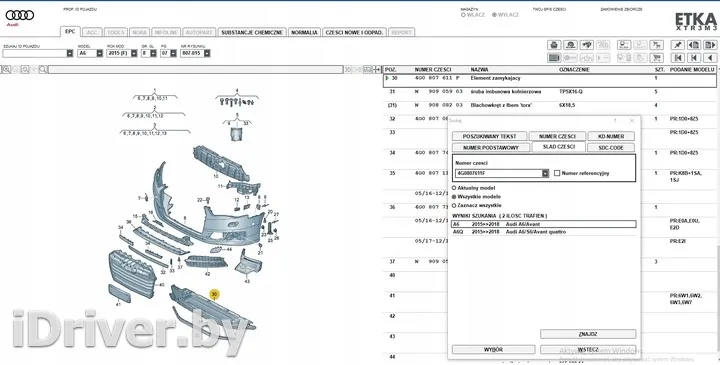Click part callout 43 in diagram
Screen dimensions: 720x365
tap(247, 281)
